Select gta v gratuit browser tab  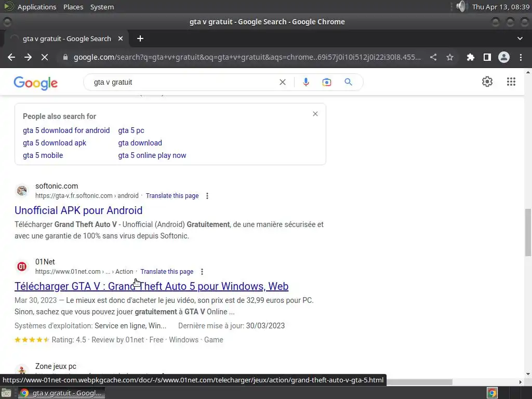[x=66, y=38]
